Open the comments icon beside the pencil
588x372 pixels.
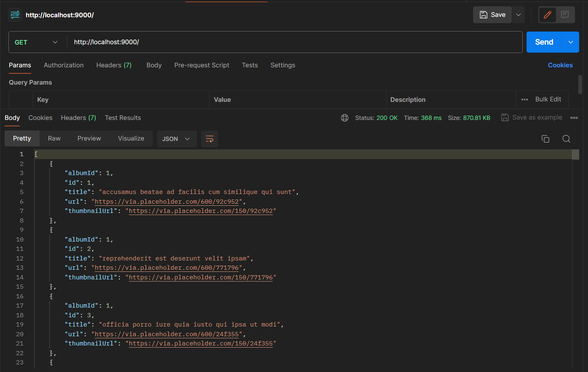566,14
